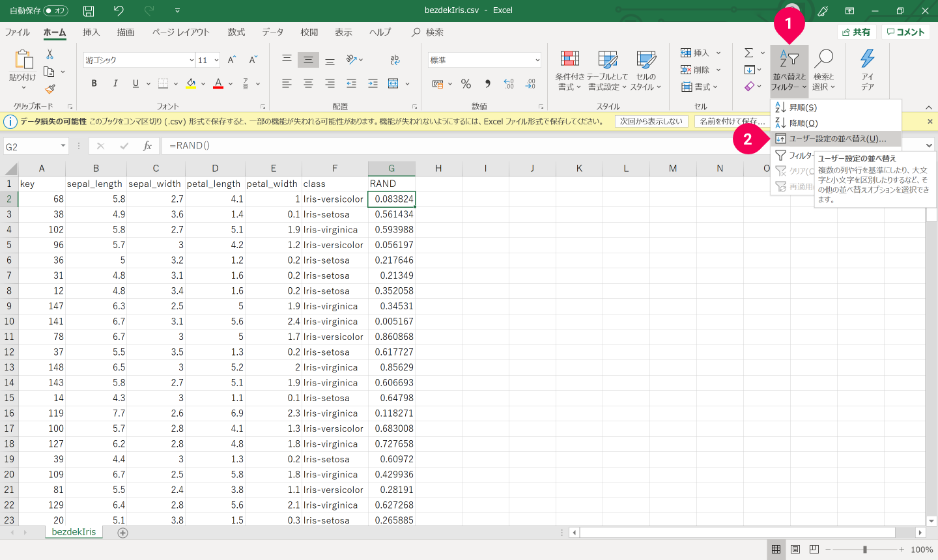Add a new sheet
Viewport: 938px width, 560px height.
(x=122, y=533)
